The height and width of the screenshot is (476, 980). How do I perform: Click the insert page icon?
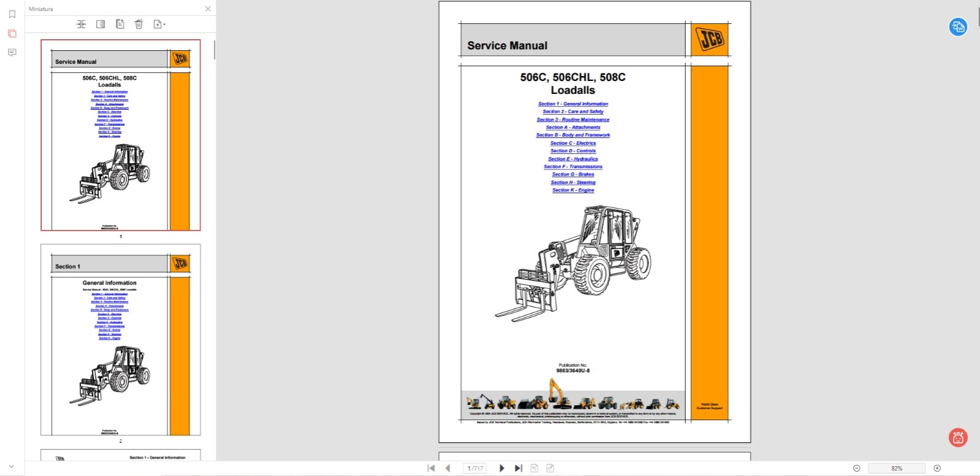point(158,24)
